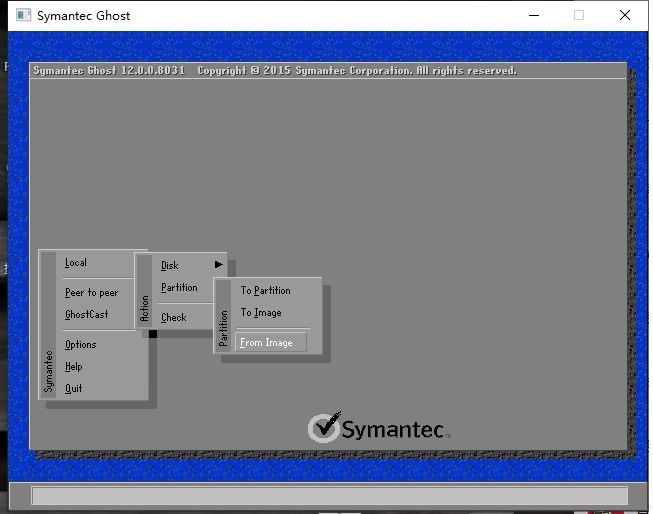Image resolution: width=653 pixels, height=514 pixels.
Task: Click the highlighted From Image option
Action: [267, 343]
